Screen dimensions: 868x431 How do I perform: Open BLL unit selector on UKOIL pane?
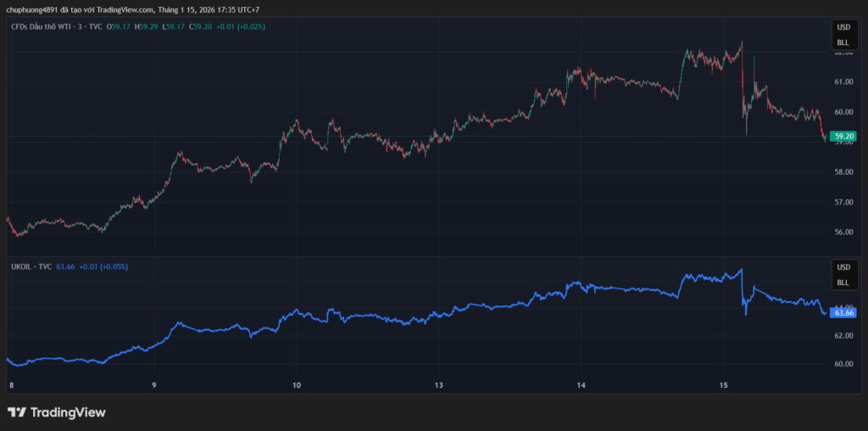coord(843,282)
